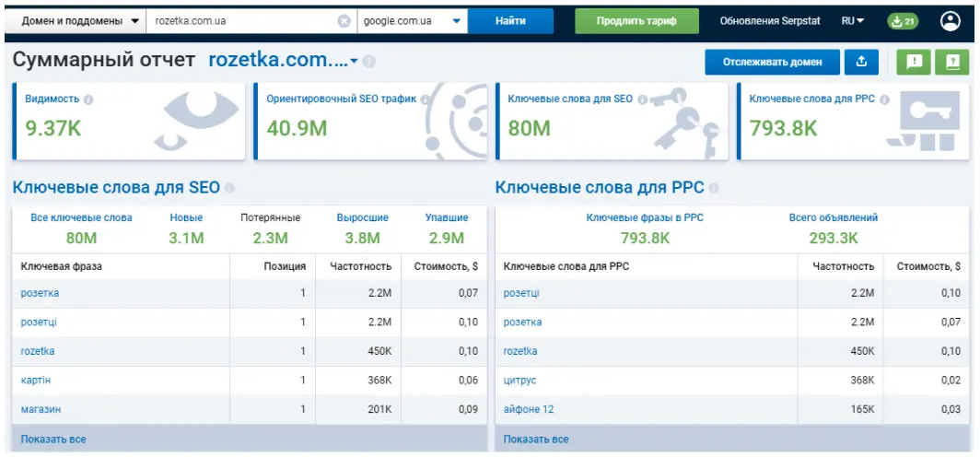
Task: Click info icon beside Ключевые слова для PPC heading
Action: coord(714,188)
